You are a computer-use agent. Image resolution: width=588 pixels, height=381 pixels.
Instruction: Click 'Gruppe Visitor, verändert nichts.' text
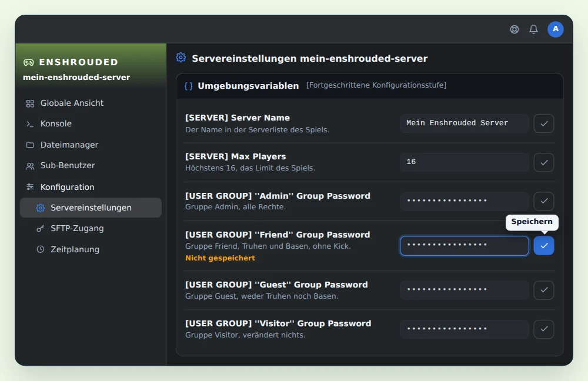[x=245, y=335]
